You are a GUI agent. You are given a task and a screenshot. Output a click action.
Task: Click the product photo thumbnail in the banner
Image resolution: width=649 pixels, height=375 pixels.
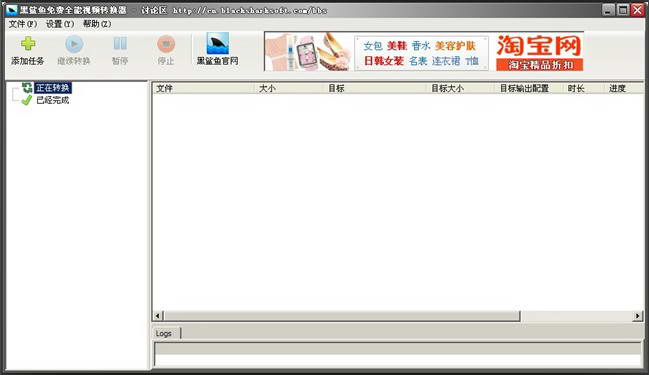point(309,52)
